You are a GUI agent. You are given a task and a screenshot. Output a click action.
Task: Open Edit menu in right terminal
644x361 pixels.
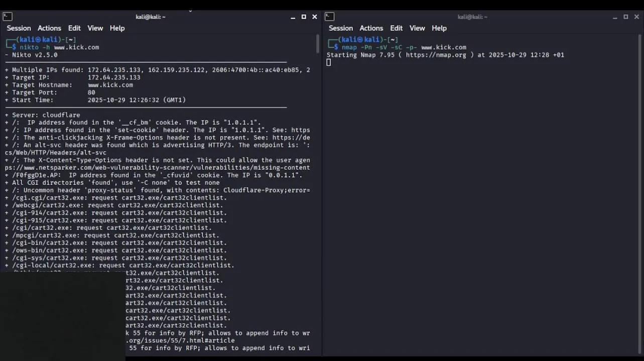tap(397, 28)
